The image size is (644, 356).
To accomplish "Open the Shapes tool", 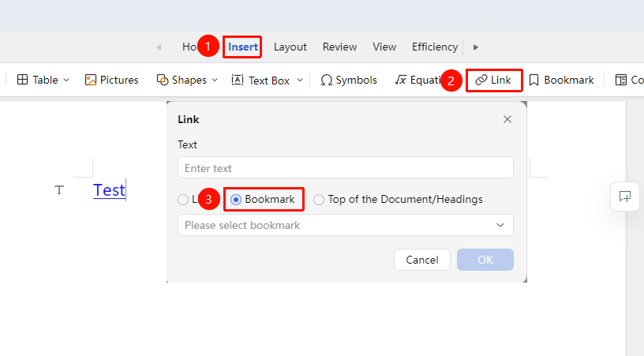I will point(182,80).
